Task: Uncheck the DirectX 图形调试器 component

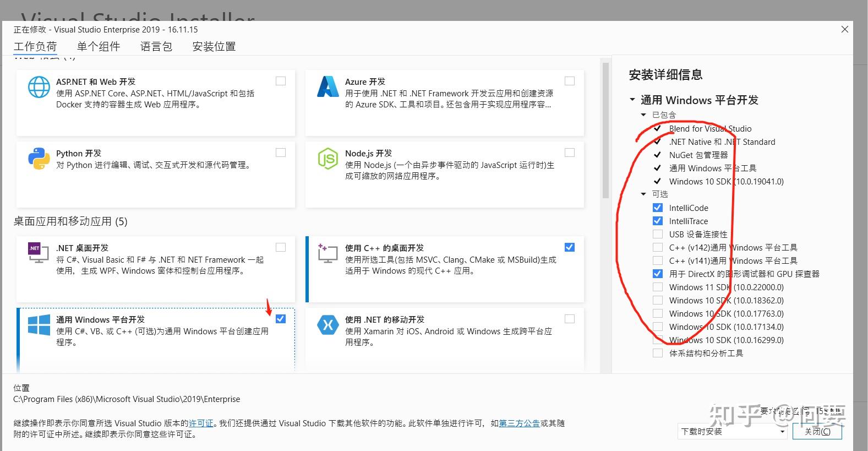Action: (658, 274)
